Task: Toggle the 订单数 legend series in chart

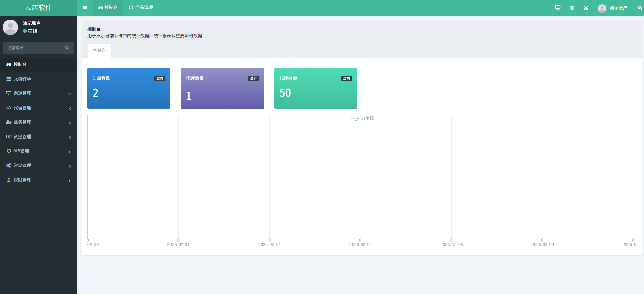Action: pyautogui.click(x=363, y=118)
